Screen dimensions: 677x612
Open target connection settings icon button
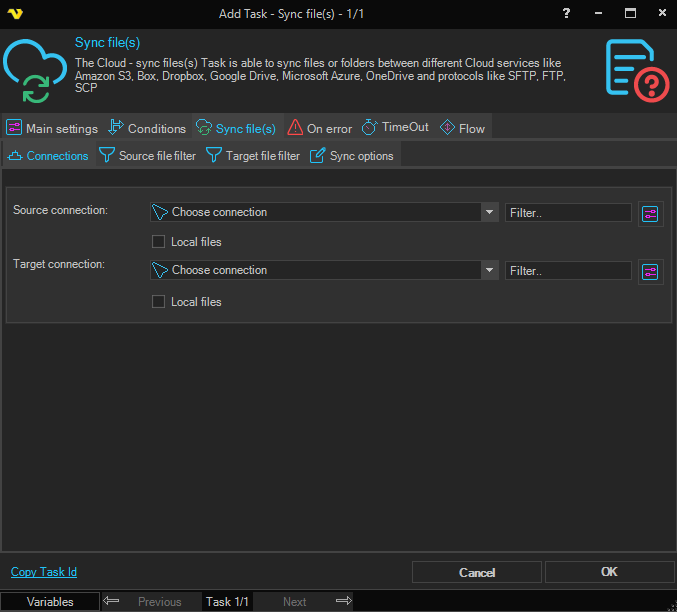pos(650,271)
